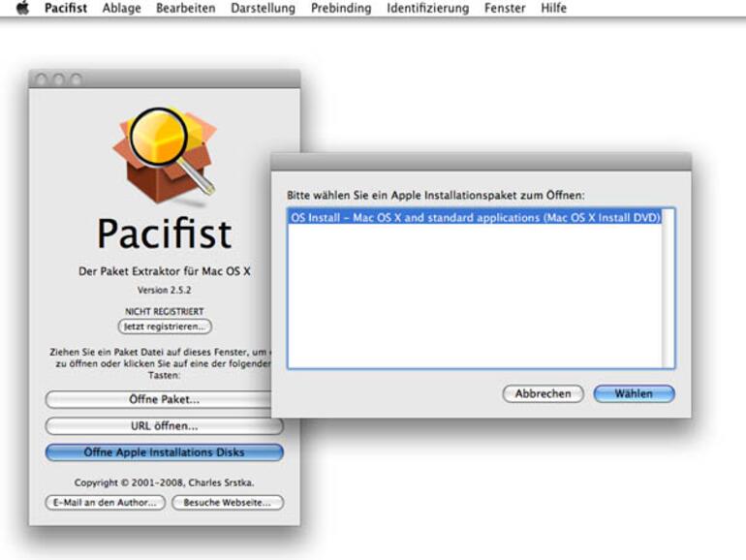Click the Copyright 2001-2008 Charles Srstka text
This screenshot has width=746, height=560.
pos(164,482)
